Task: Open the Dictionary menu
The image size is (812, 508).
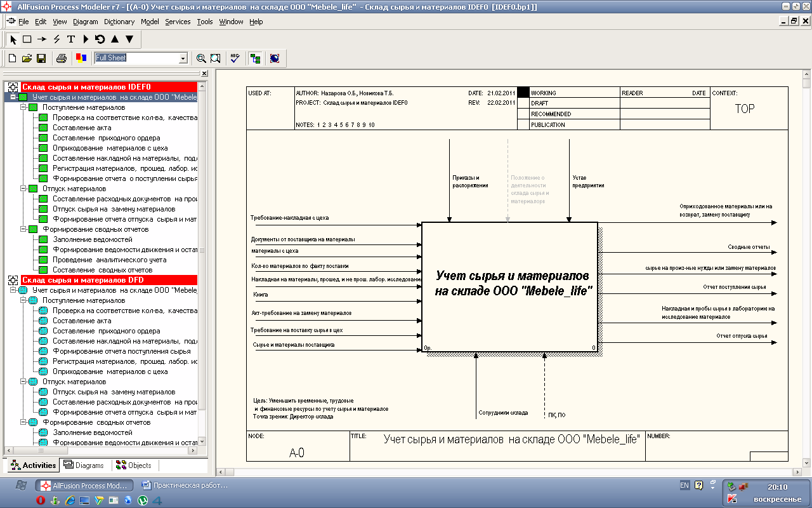Action: coord(119,22)
